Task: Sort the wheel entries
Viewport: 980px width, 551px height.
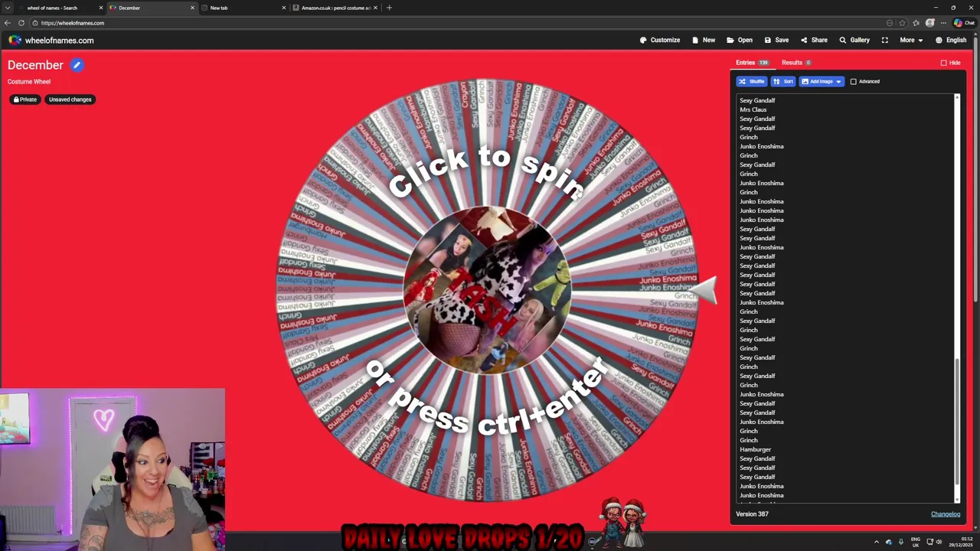Action: [x=782, y=81]
